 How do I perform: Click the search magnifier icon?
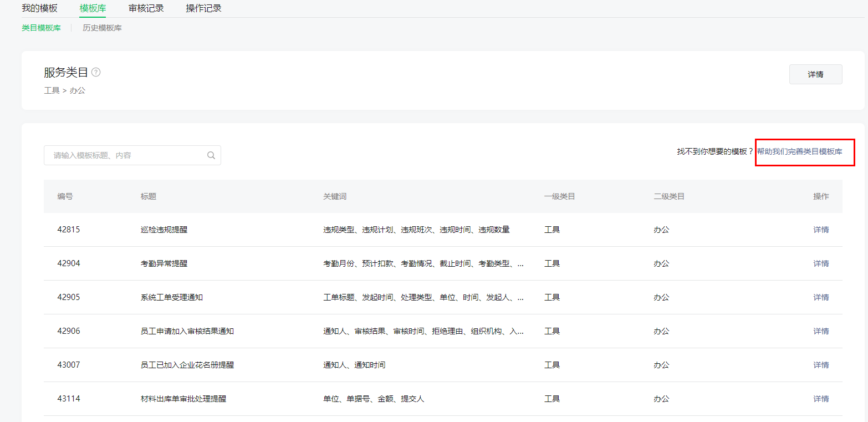pos(211,155)
